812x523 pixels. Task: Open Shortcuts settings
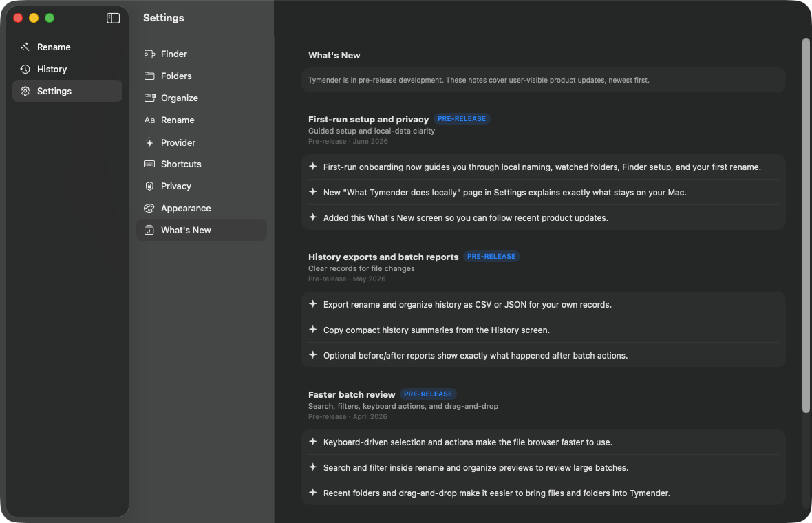202,164
